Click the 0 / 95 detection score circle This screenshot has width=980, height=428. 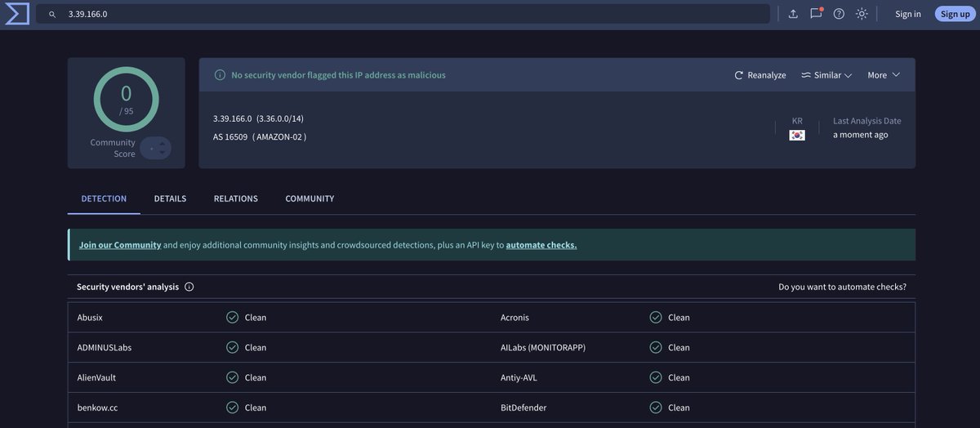[126, 99]
